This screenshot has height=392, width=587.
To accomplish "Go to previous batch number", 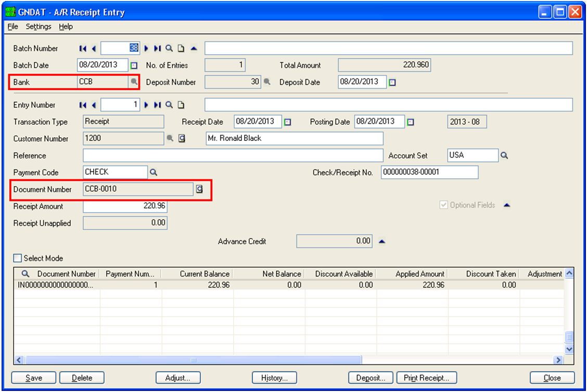I will pyautogui.click(x=94, y=48).
